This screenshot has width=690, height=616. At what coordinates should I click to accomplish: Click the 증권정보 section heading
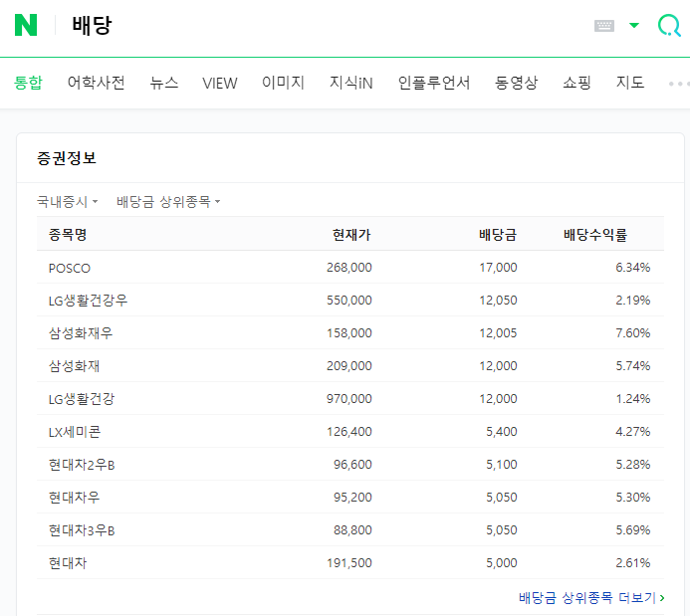[x=66, y=158]
